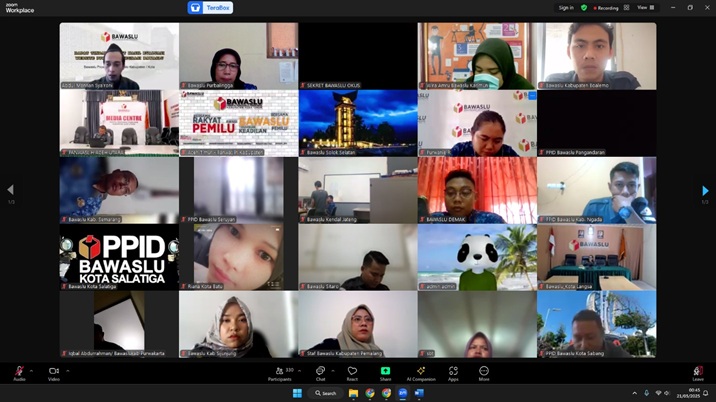This screenshot has width=716, height=402.
Task: Click the taskbar Search box
Action: (x=326, y=393)
